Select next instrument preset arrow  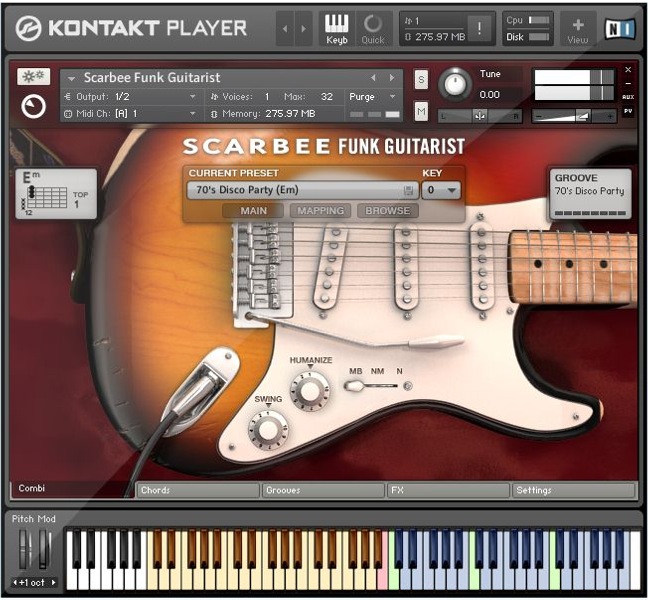(391, 78)
